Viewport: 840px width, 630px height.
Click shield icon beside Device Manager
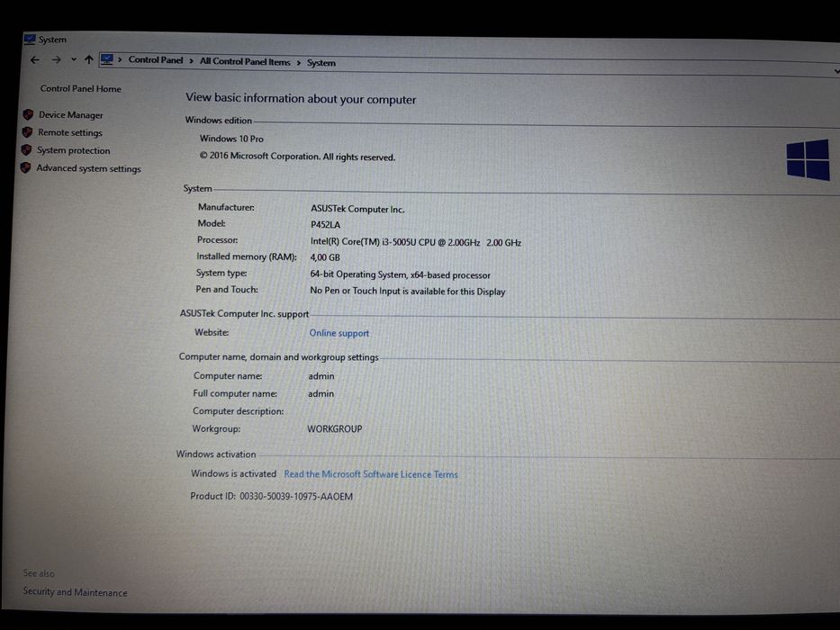[x=29, y=114]
